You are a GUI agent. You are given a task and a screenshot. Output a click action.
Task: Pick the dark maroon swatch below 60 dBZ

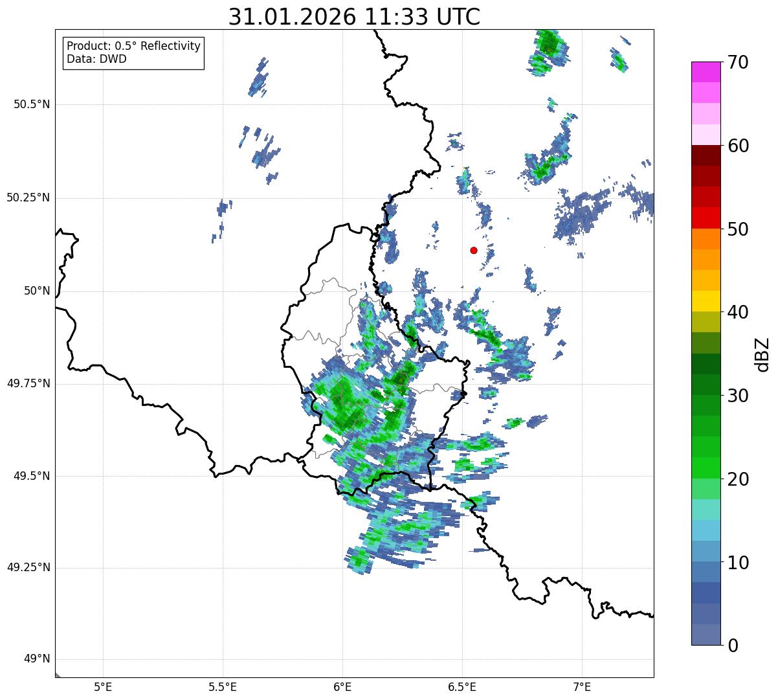coord(706,155)
